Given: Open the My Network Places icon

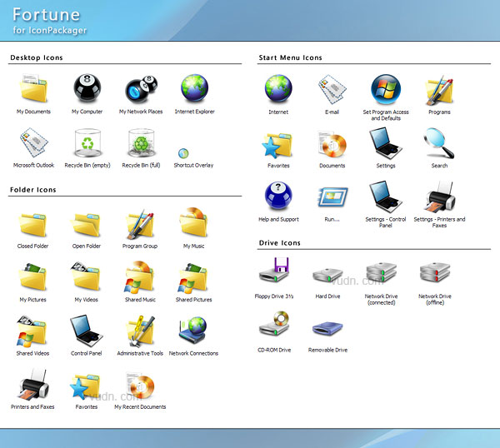Looking at the screenshot, I should tap(141, 89).
